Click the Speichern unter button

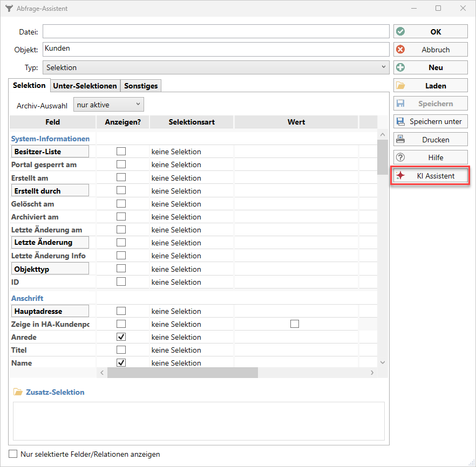431,121
